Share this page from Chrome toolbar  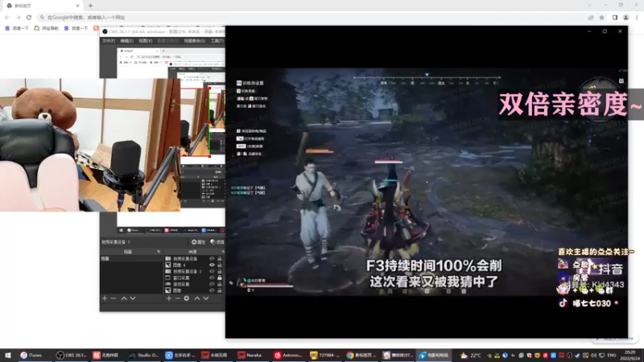coord(591,17)
